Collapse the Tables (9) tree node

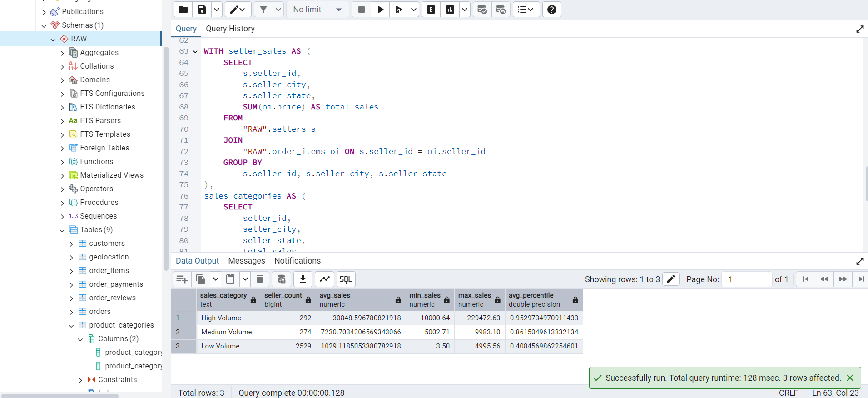(62, 230)
